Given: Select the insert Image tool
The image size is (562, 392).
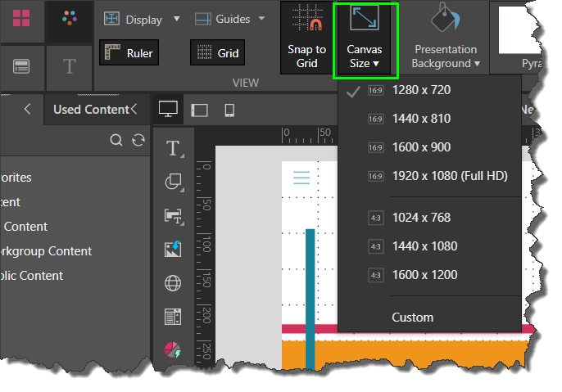Looking at the screenshot, I should 173,249.
